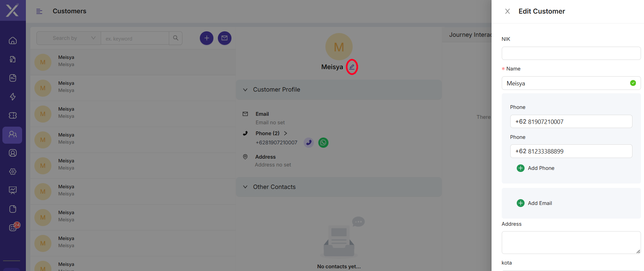Click the lightning bolt sidebar icon
Screen dimensions: 644x271
click(x=13, y=97)
